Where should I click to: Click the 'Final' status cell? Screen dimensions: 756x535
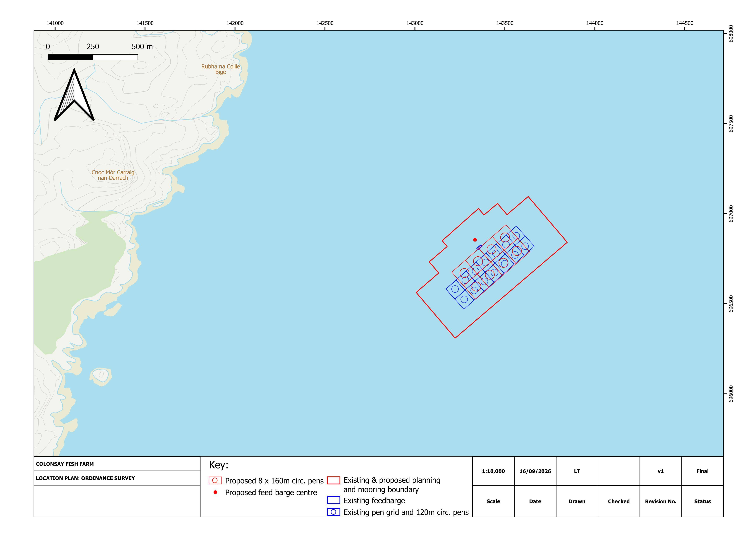(x=702, y=471)
